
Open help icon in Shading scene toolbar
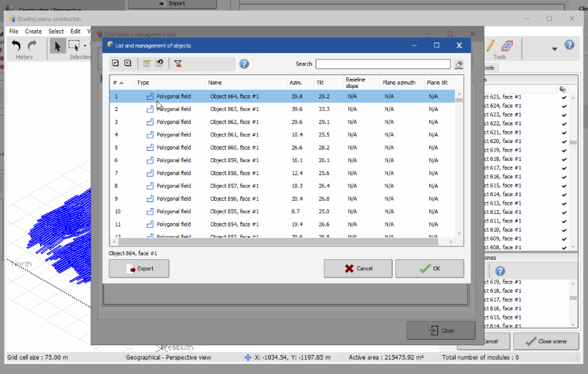click(x=569, y=45)
